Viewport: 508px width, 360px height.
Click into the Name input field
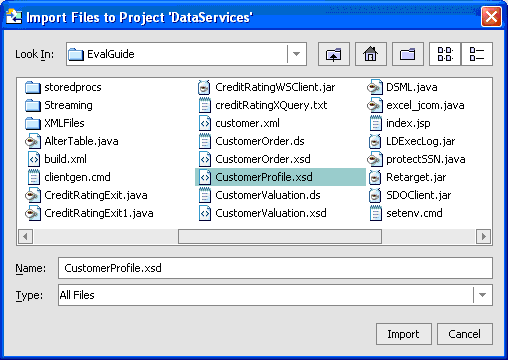(275, 268)
